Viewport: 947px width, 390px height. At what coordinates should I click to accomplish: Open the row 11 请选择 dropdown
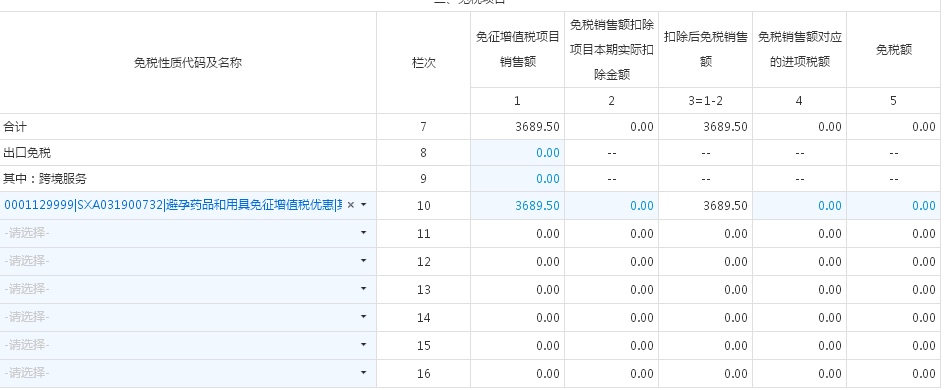point(188,234)
